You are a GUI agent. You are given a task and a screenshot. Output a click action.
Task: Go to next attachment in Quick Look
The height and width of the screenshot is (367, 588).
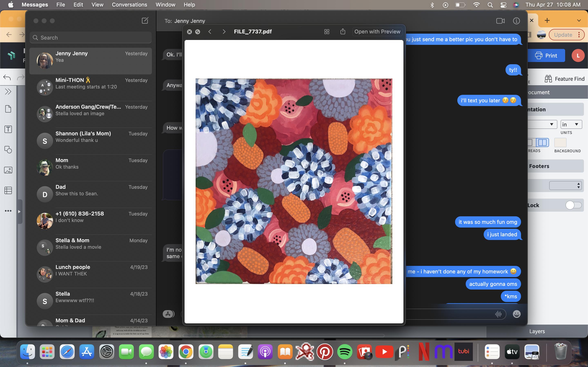224,32
